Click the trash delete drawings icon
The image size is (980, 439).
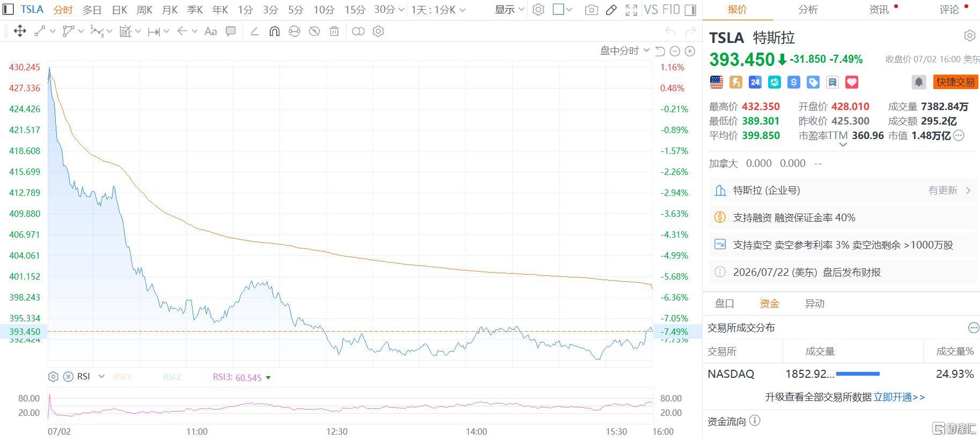point(334,31)
